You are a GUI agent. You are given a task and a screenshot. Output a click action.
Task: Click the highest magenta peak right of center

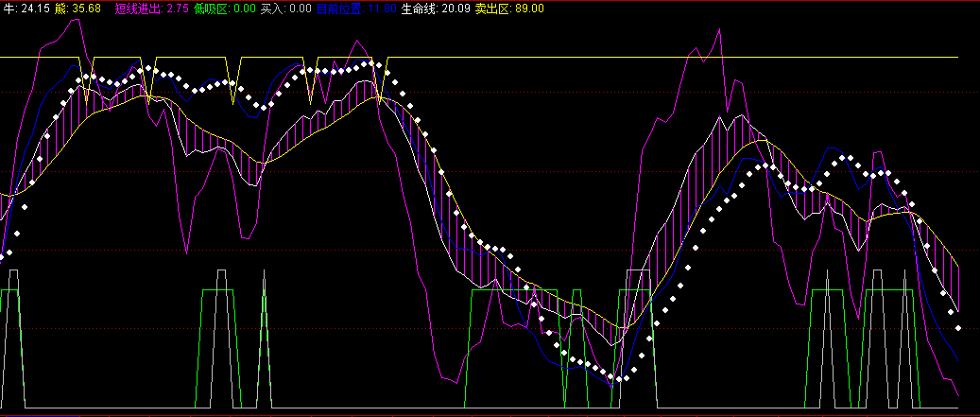click(719, 30)
